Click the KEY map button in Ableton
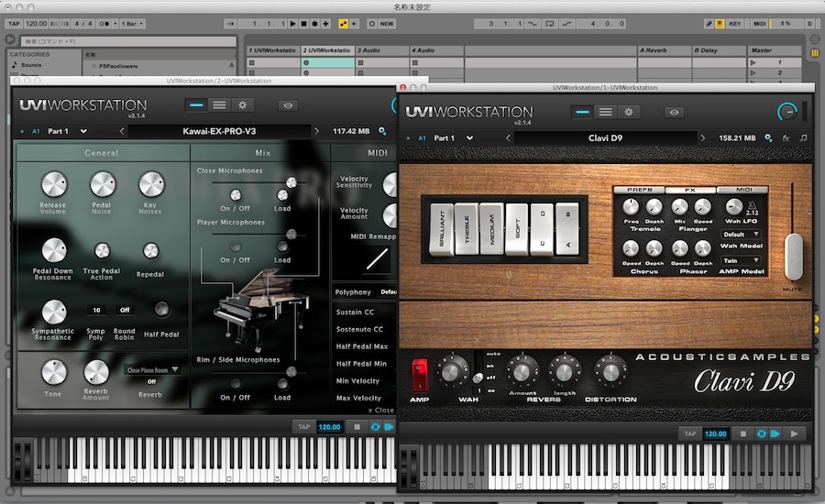The width and height of the screenshot is (825, 504). click(735, 24)
